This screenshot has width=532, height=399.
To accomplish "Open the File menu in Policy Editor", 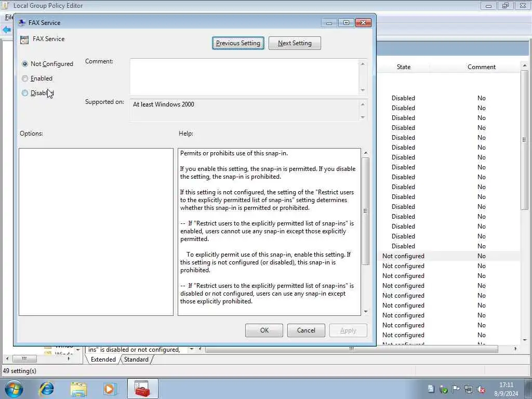I will (9, 17).
